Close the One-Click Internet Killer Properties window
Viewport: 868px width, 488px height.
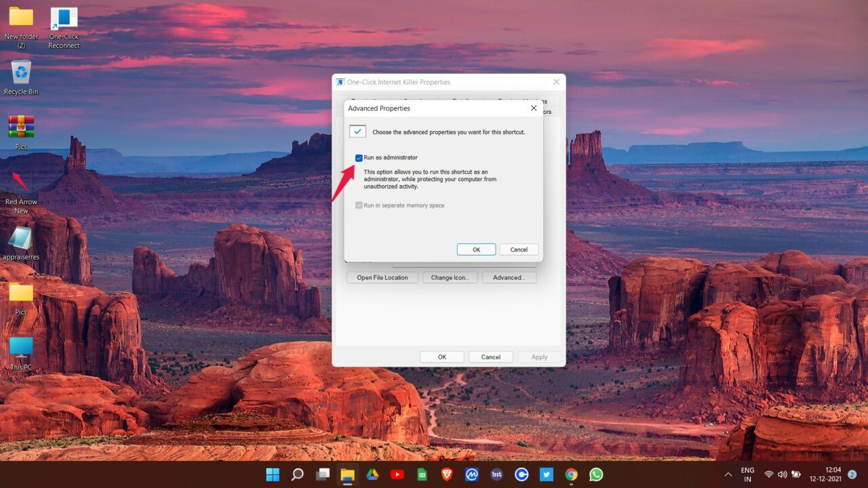(x=557, y=82)
